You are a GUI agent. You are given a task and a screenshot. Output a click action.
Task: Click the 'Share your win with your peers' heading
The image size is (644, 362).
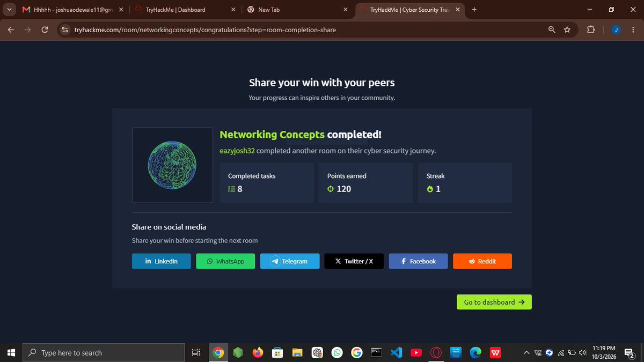(x=322, y=83)
